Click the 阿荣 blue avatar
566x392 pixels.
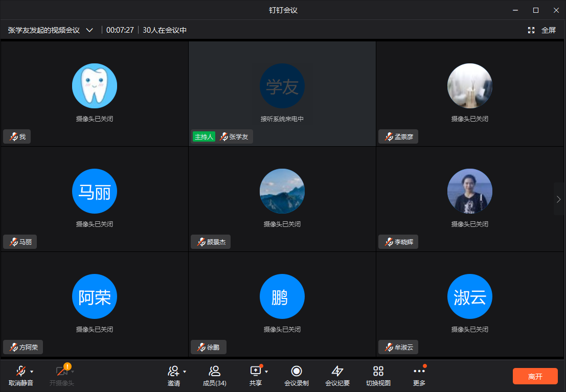click(95, 297)
